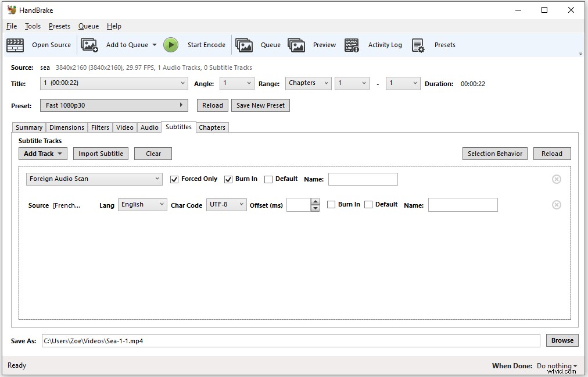The image size is (588, 377).
Task: Open the Queue window icon
Action: [x=244, y=45]
